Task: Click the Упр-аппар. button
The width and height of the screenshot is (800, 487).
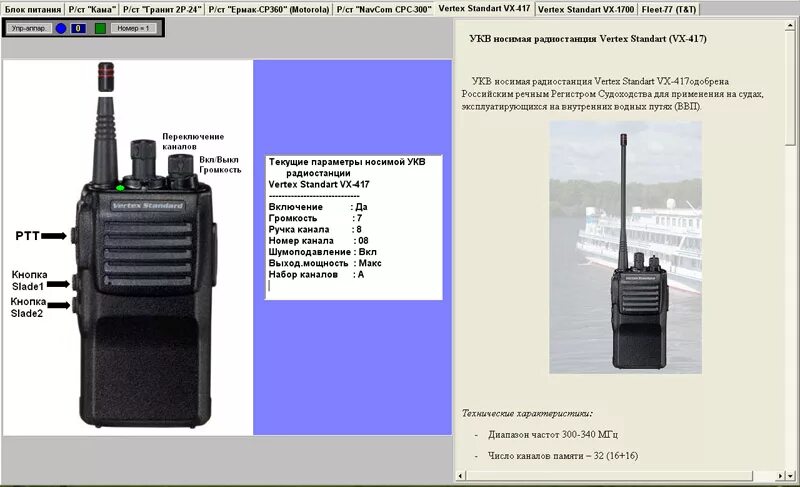Action: pos(29,29)
